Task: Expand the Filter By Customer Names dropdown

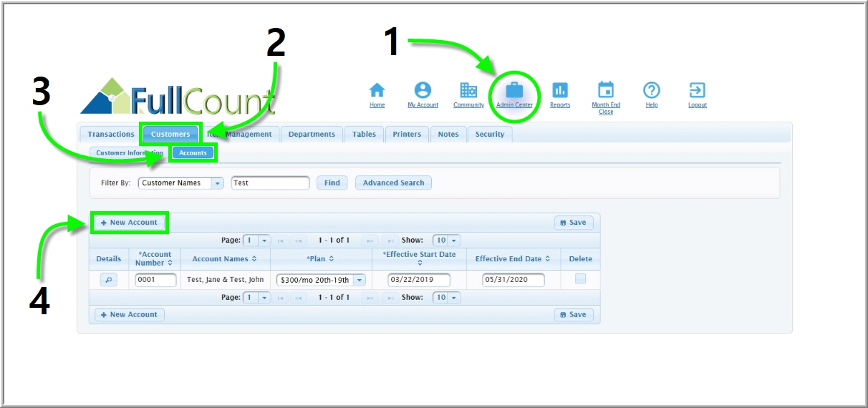Action: click(218, 183)
